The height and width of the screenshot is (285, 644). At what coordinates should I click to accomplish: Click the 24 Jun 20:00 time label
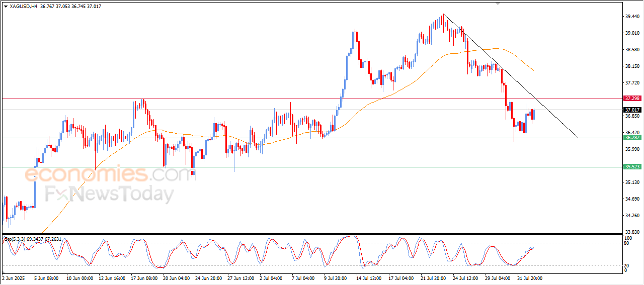(209, 277)
